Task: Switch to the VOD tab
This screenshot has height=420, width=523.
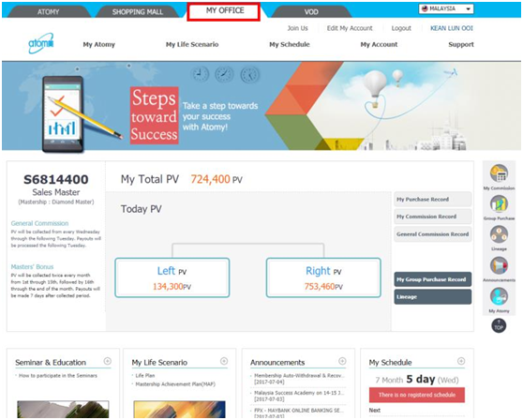Action: point(311,11)
